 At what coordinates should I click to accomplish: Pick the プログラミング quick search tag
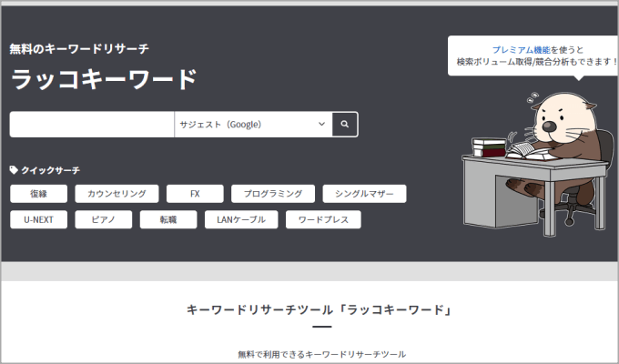(x=273, y=194)
